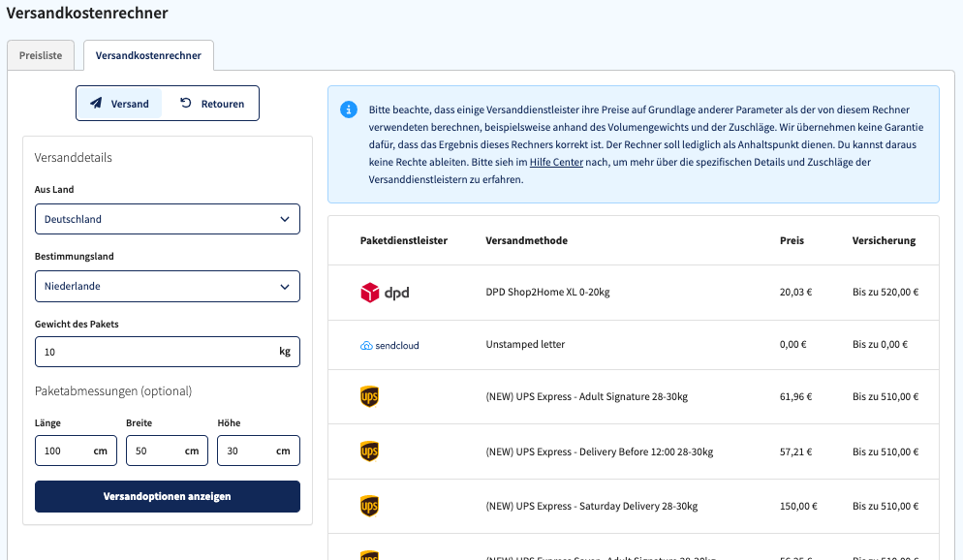Click the price '61,96 €'

point(796,396)
